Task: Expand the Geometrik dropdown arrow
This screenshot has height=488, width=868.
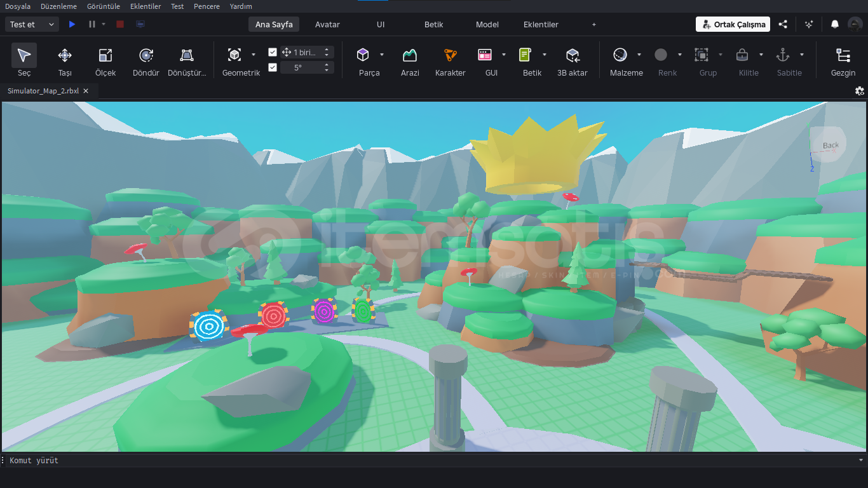Action: coord(254,55)
